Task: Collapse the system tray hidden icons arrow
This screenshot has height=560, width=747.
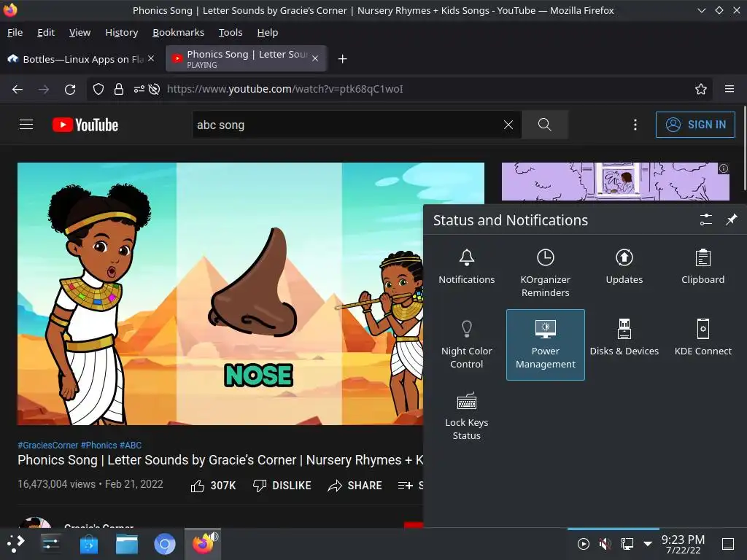Action: (648, 543)
